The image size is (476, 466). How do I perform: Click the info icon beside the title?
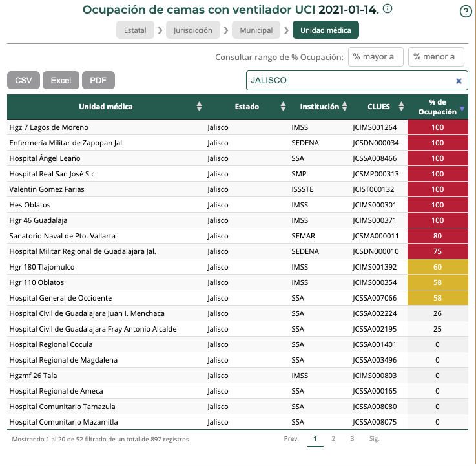click(x=387, y=10)
